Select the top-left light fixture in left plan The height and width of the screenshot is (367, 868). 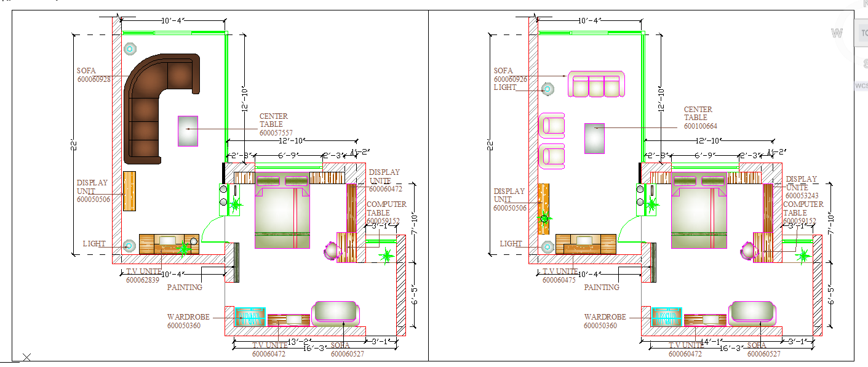point(130,48)
